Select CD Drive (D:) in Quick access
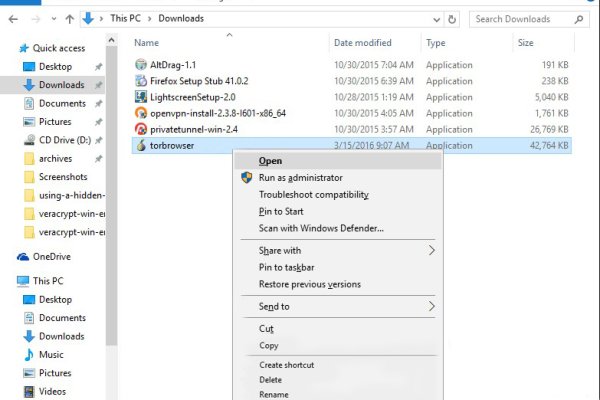Viewport: 600px width, 400px height. pyautogui.click(x=64, y=139)
